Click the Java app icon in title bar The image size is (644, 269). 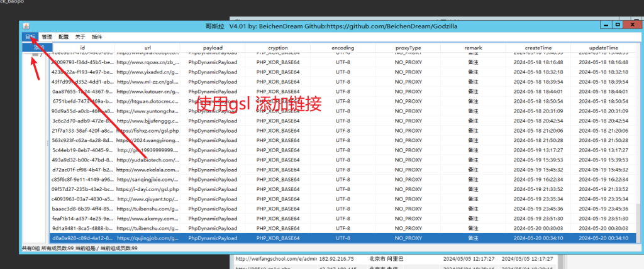point(26,26)
